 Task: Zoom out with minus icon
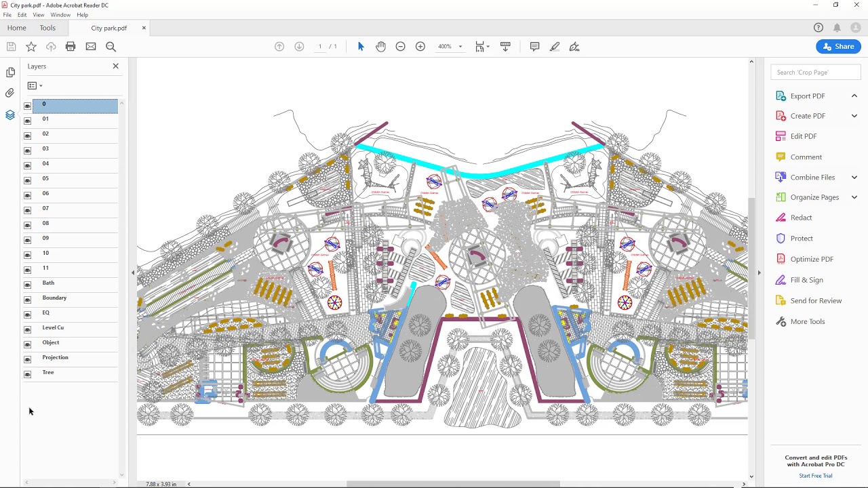click(400, 47)
